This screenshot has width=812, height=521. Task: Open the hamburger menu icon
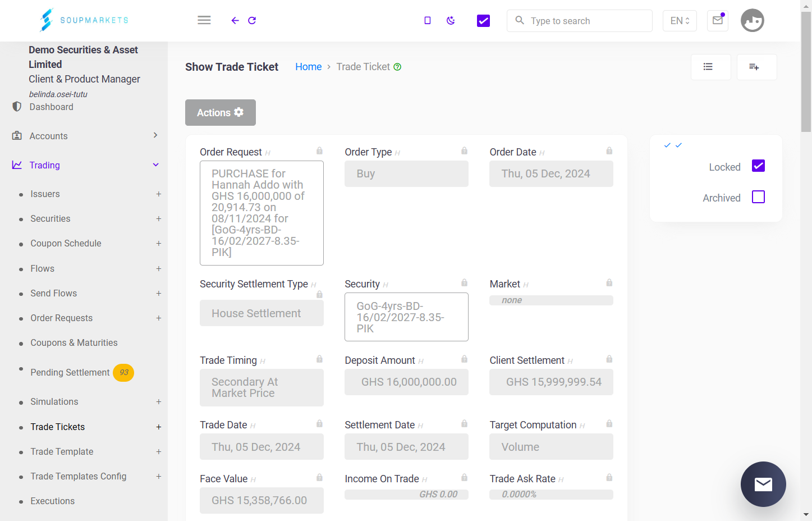[204, 20]
